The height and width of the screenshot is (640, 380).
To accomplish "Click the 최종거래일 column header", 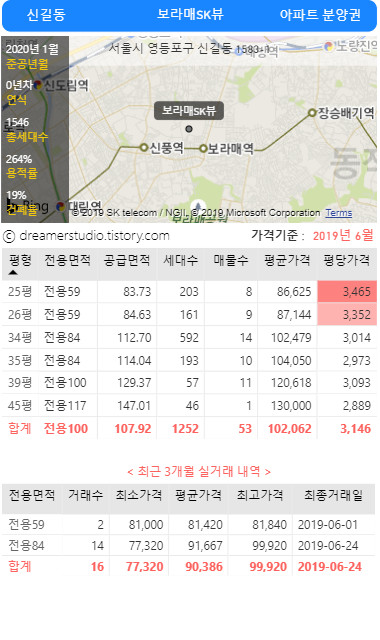I will click(333, 495).
